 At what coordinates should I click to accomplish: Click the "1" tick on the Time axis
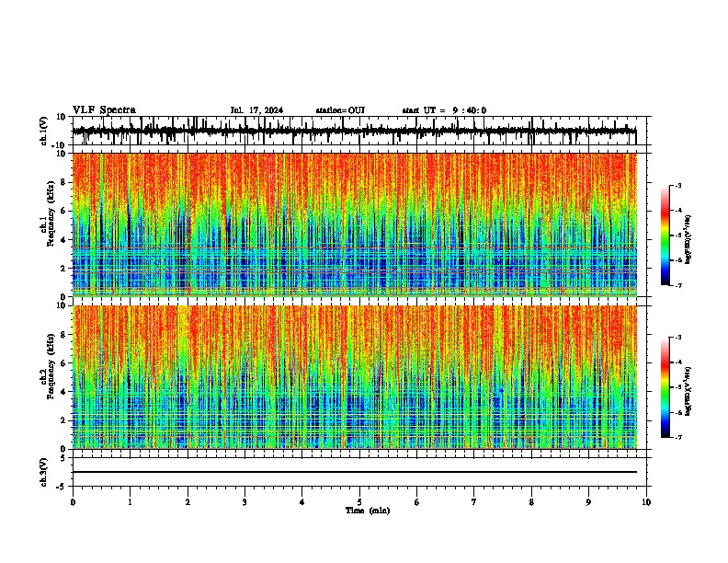coord(130,502)
